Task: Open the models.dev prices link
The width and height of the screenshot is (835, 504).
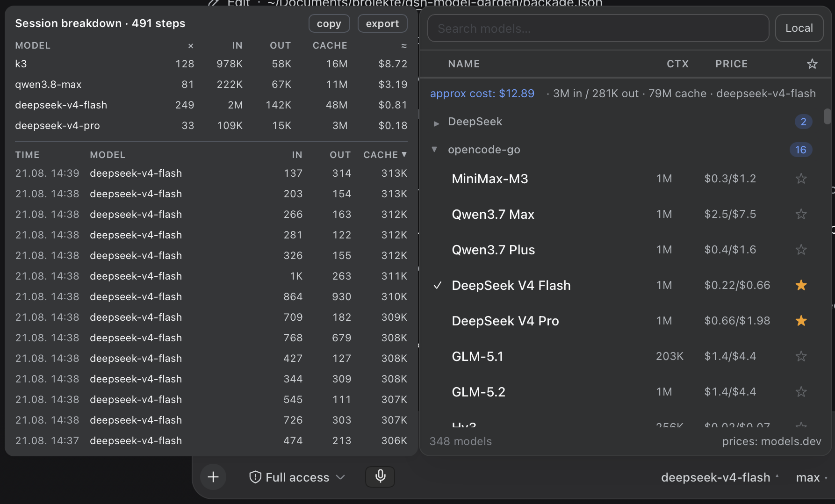Action: coord(771,441)
